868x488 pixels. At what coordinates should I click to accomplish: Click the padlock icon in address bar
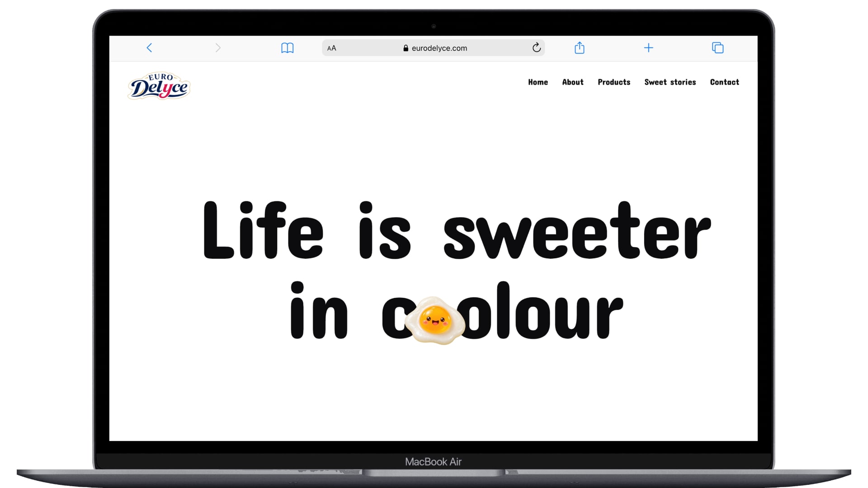(x=406, y=48)
